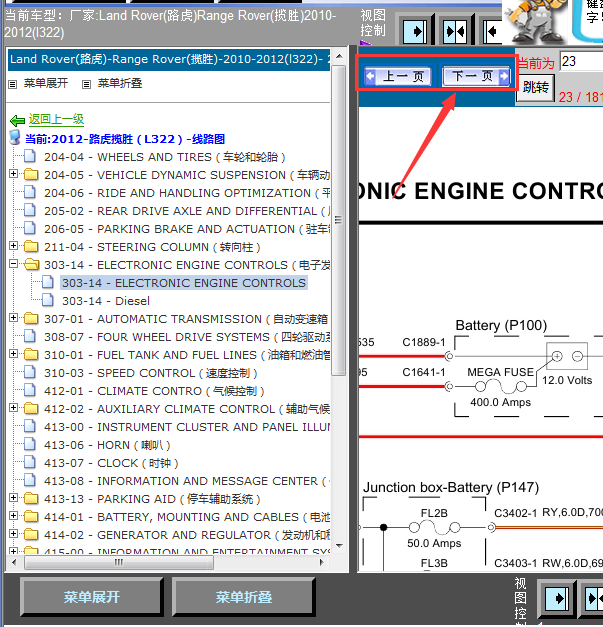Screen dimensions: 603x627
Task: Collapse the 303-14 ELECTRONIC ENGINE CONTROLS folder
Action: (x=13, y=264)
